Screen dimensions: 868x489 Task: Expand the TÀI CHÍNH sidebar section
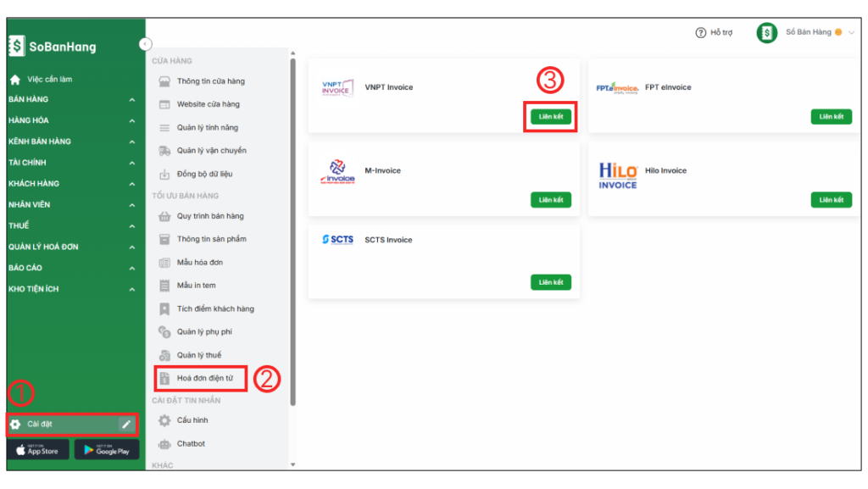132,163
